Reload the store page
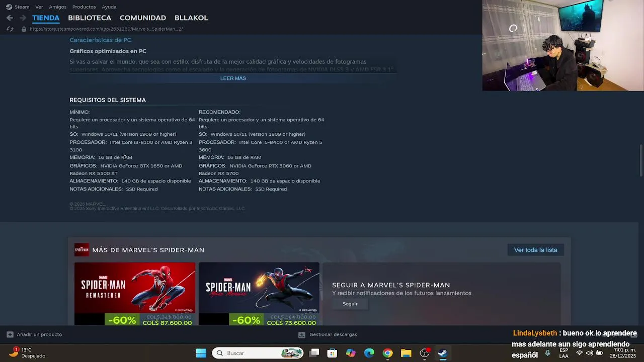Image resolution: width=644 pixels, height=362 pixels. (x=10, y=29)
